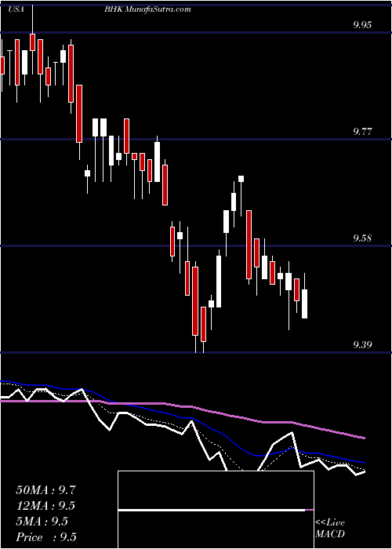Click the 12MA : 9.5 value
This screenshot has height=549, width=392.
45,506
